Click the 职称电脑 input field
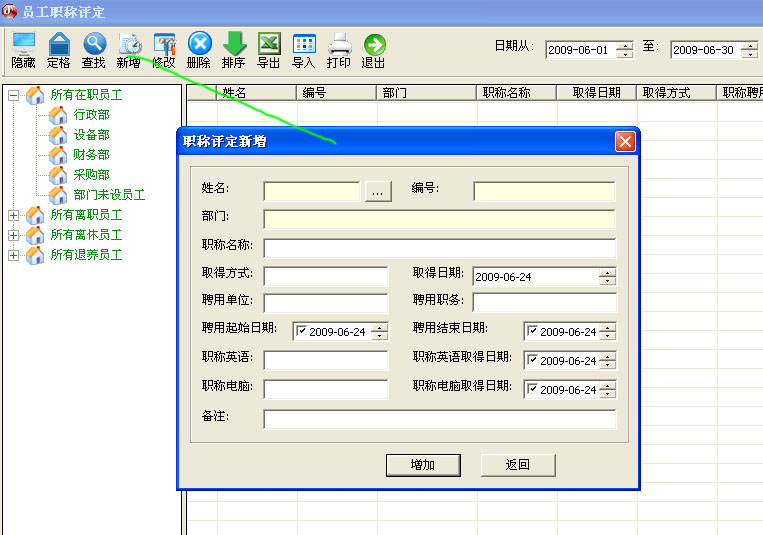 (x=326, y=389)
